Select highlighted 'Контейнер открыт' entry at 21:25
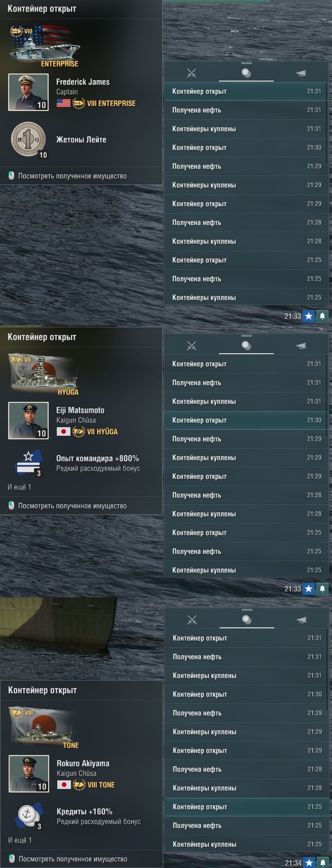 click(x=245, y=807)
